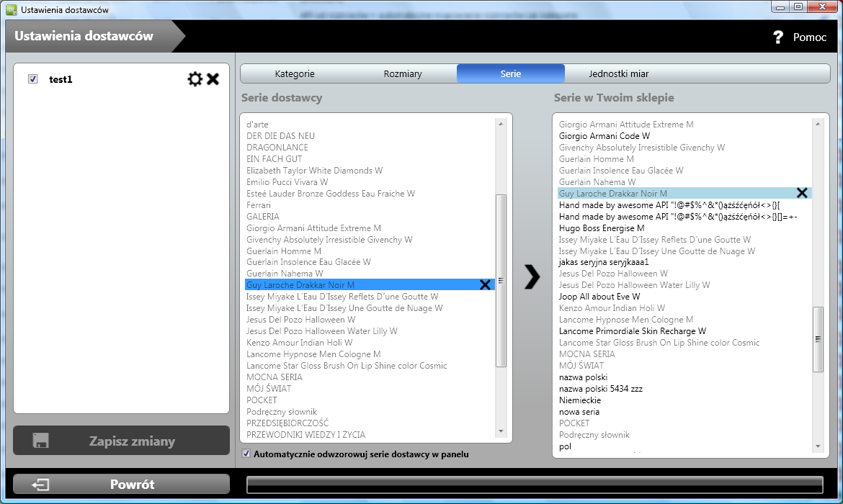Select Ferrari in supplier series
Viewport: 843px width, 504px height.
coord(370,204)
